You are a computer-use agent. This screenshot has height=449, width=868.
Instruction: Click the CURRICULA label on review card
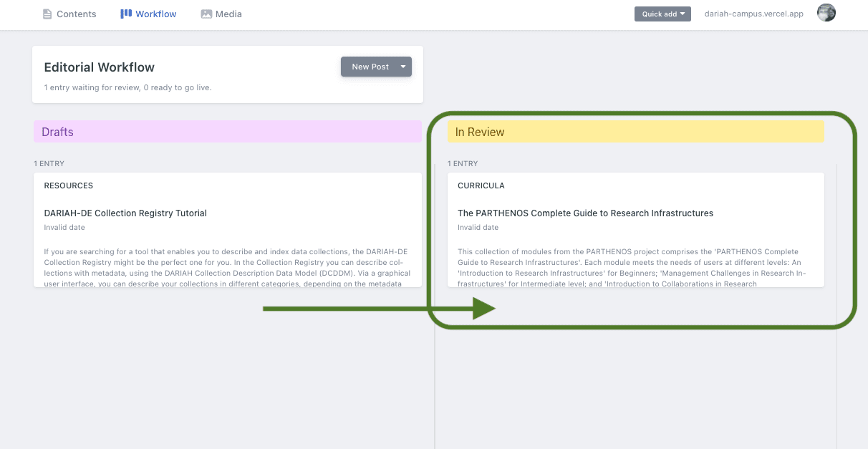481,185
